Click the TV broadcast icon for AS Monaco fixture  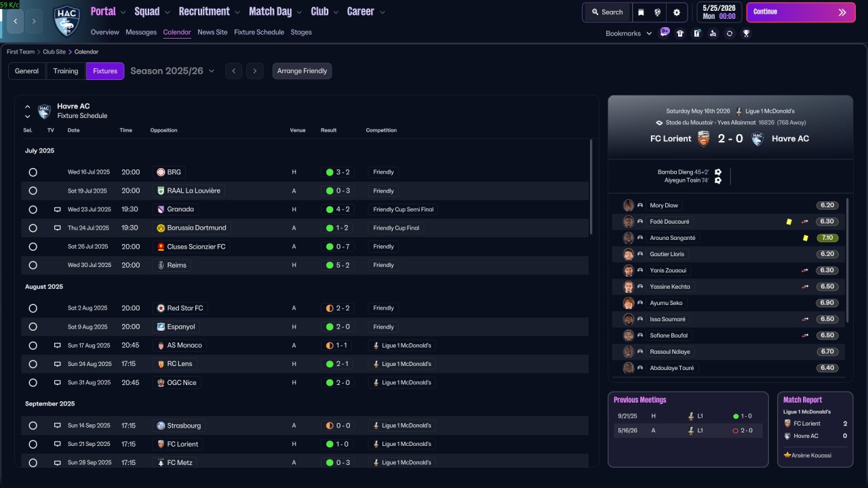(x=58, y=346)
